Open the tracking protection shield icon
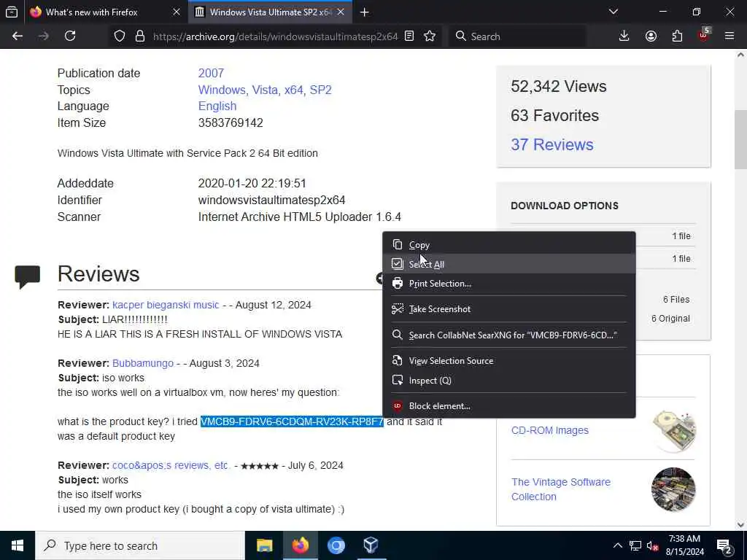Image resolution: width=747 pixels, height=560 pixels. point(120,36)
